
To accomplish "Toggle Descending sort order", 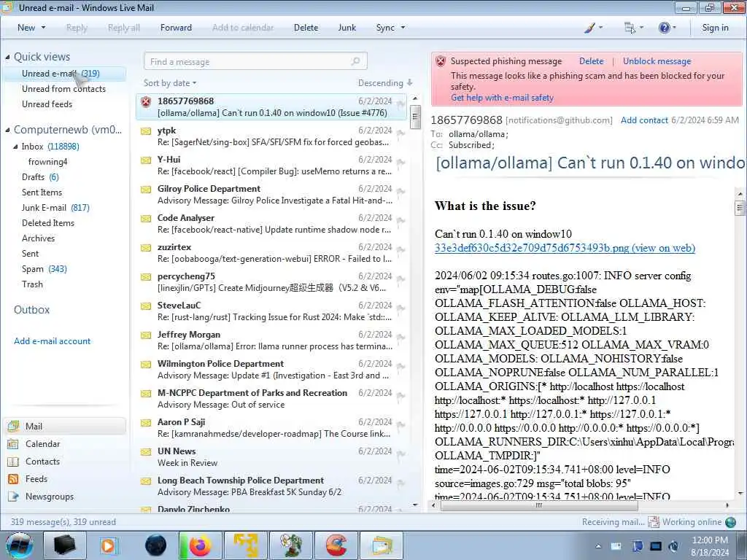I will (385, 83).
